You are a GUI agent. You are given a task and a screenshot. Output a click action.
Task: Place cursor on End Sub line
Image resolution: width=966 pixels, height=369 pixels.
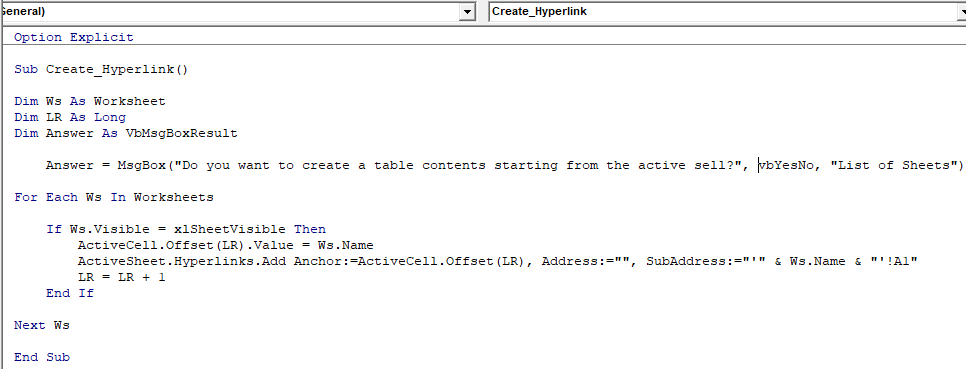click(x=41, y=357)
